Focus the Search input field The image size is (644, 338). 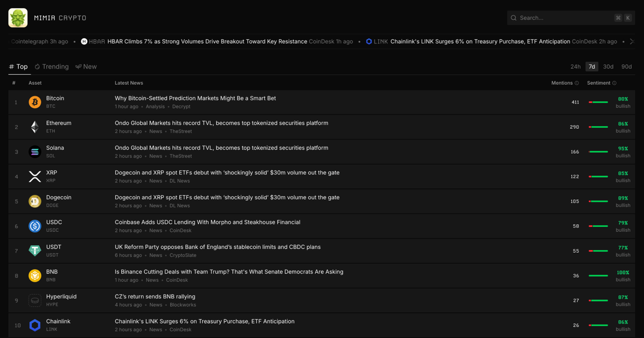[x=571, y=18]
